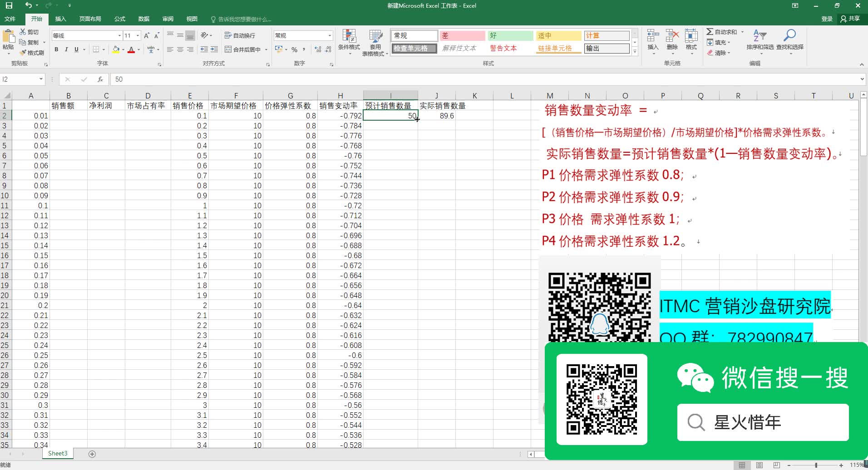This screenshot has height=470, width=868.
Task: Toggle Underline formatting
Action: pos(76,49)
